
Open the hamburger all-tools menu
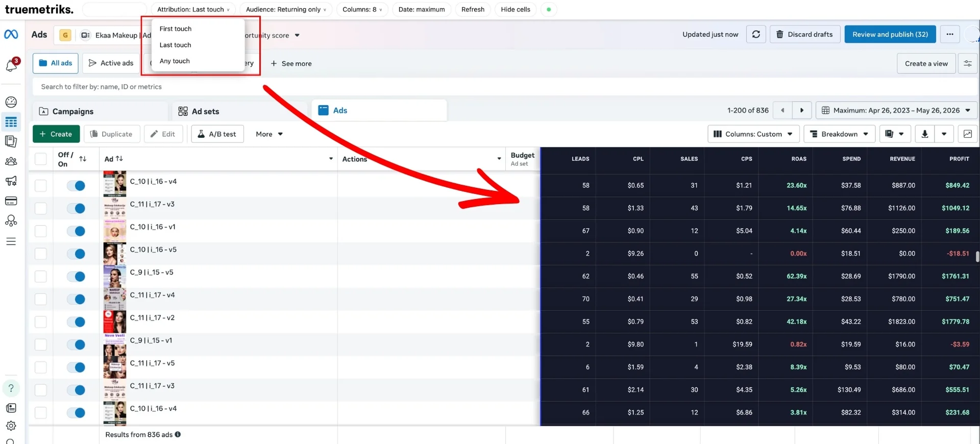(11, 241)
